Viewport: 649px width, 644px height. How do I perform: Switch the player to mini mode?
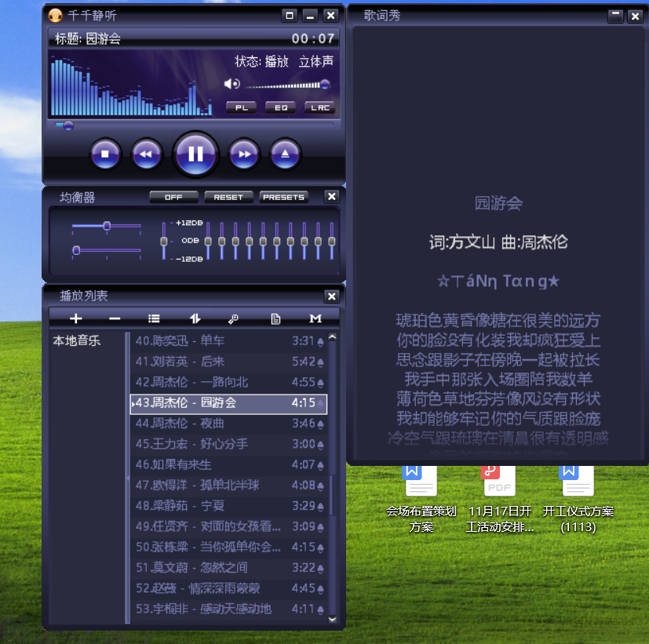tap(290, 16)
